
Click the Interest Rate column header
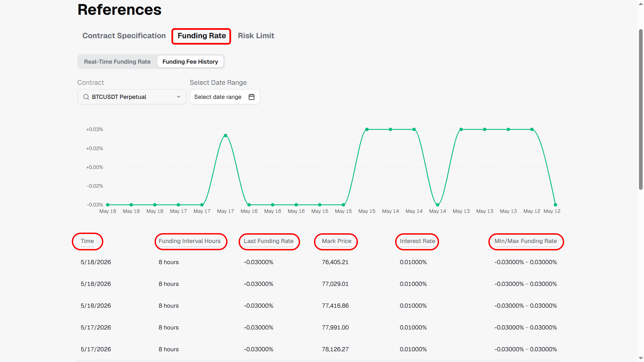tap(417, 241)
